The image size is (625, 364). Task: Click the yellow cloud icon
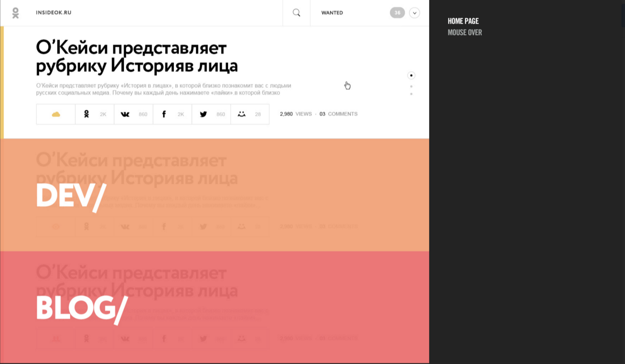click(56, 114)
